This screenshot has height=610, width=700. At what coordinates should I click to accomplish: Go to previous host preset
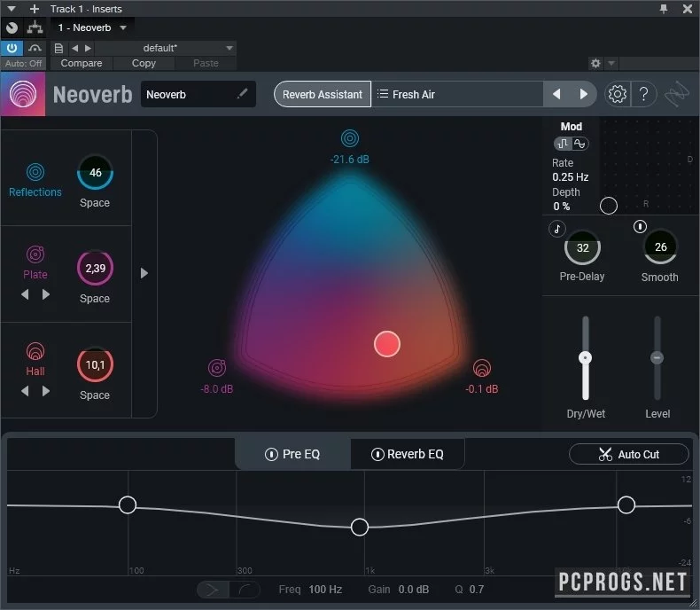click(74, 48)
